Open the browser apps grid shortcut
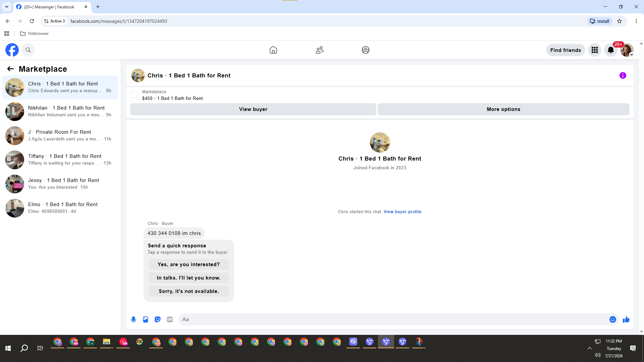Image resolution: width=644 pixels, height=362 pixels. 7,34
